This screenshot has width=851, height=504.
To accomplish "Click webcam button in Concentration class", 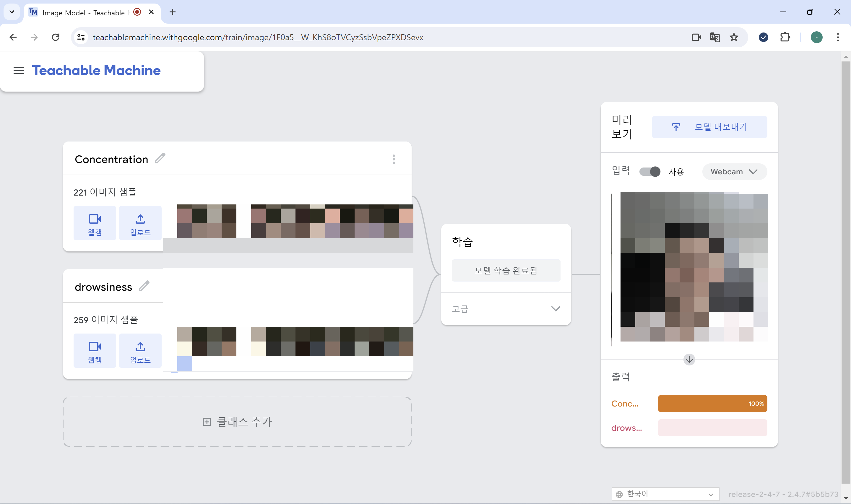I will tap(95, 223).
